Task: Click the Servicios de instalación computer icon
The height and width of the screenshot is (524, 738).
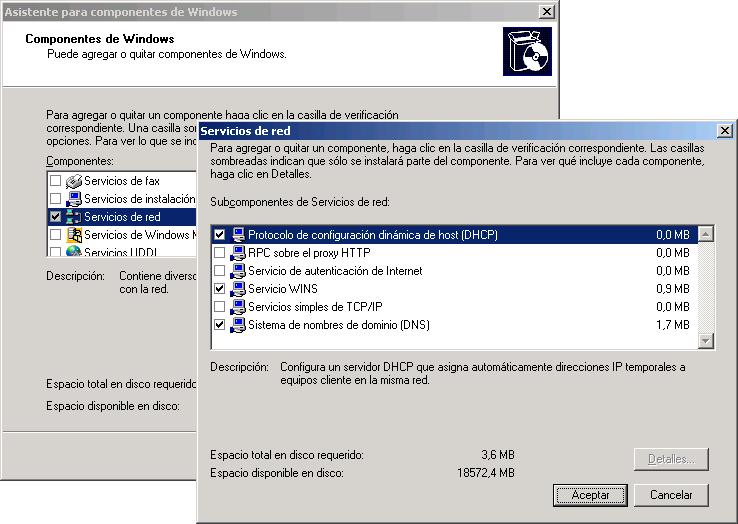Action: 74,199
